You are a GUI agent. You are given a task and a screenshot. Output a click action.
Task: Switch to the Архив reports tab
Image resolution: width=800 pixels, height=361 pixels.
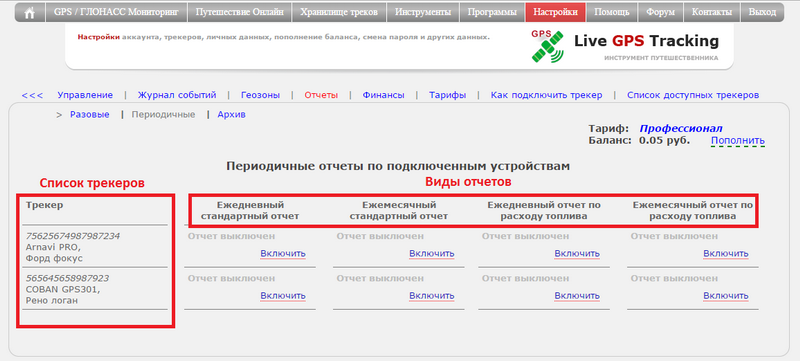pos(232,115)
